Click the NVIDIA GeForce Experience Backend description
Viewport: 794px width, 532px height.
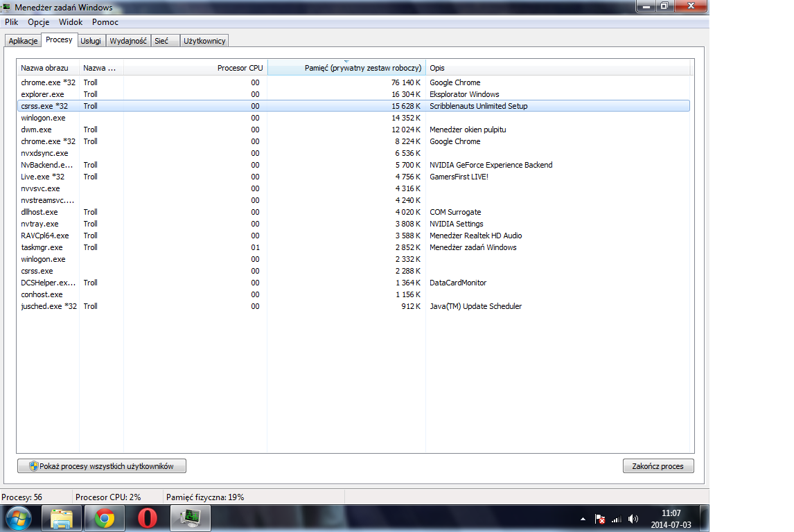coord(491,165)
